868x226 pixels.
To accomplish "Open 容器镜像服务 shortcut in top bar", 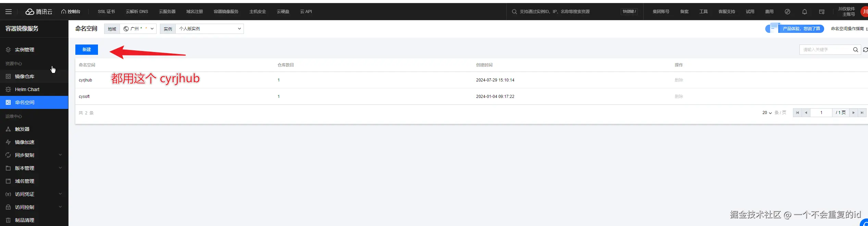I will (x=226, y=12).
